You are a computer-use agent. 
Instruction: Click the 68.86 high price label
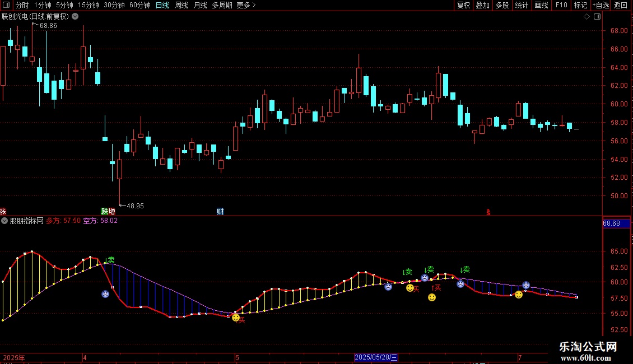point(48,26)
